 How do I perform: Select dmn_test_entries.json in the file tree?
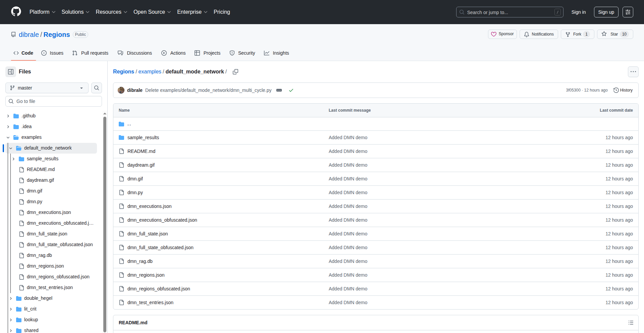click(50, 287)
